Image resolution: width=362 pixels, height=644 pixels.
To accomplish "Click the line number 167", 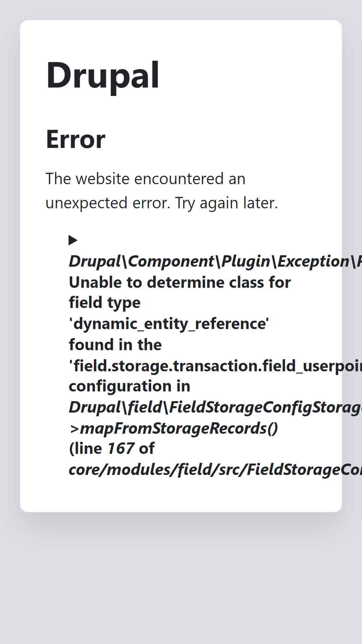I will pyautogui.click(x=121, y=449).
